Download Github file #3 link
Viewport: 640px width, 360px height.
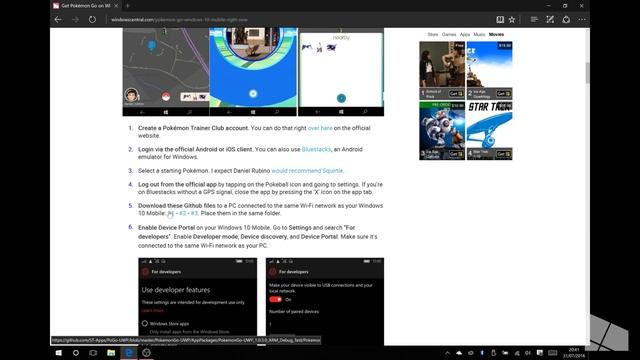(194, 213)
